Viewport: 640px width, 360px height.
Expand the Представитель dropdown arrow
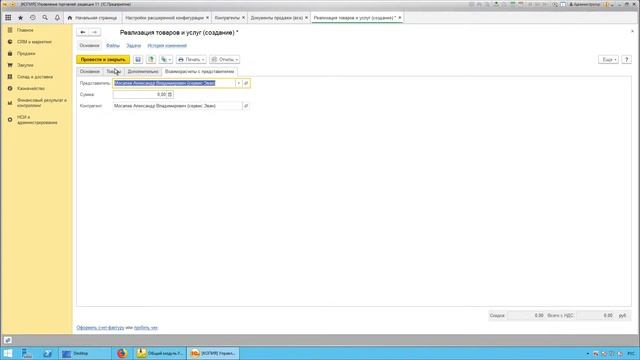tap(239, 83)
